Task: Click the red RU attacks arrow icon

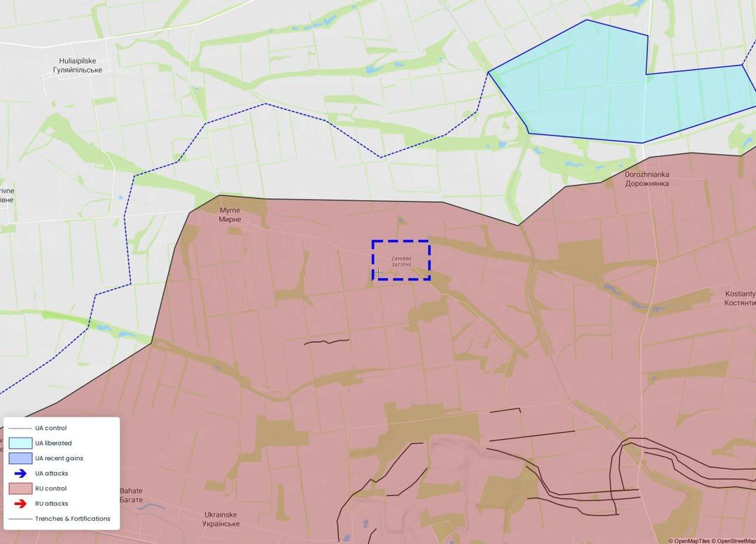Action: click(x=21, y=503)
